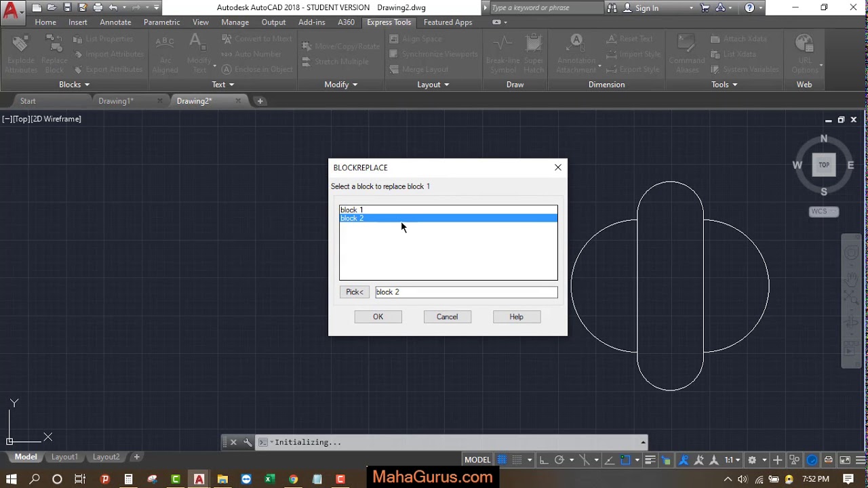This screenshot has width=868, height=488.
Task: Close the BLOCKREPLACE dialog
Action: pyautogui.click(x=558, y=167)
